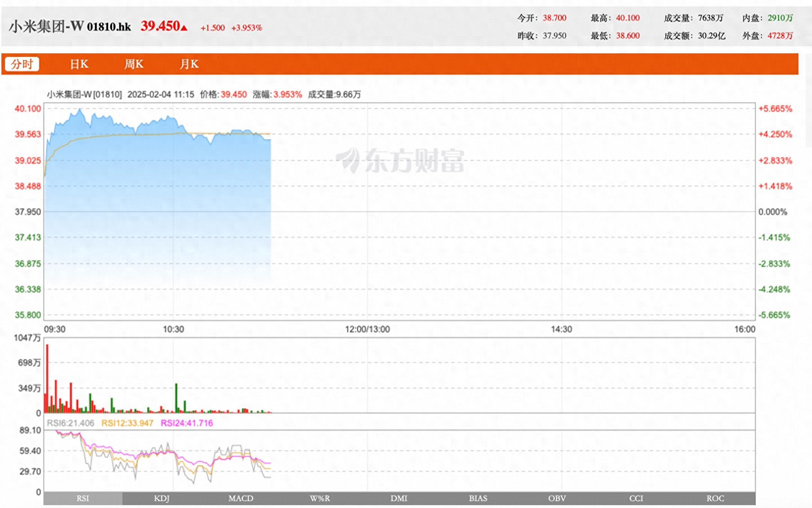Click the -5.665% right axis label
This screenshot has height=508, width=812.
pos(774,315)
